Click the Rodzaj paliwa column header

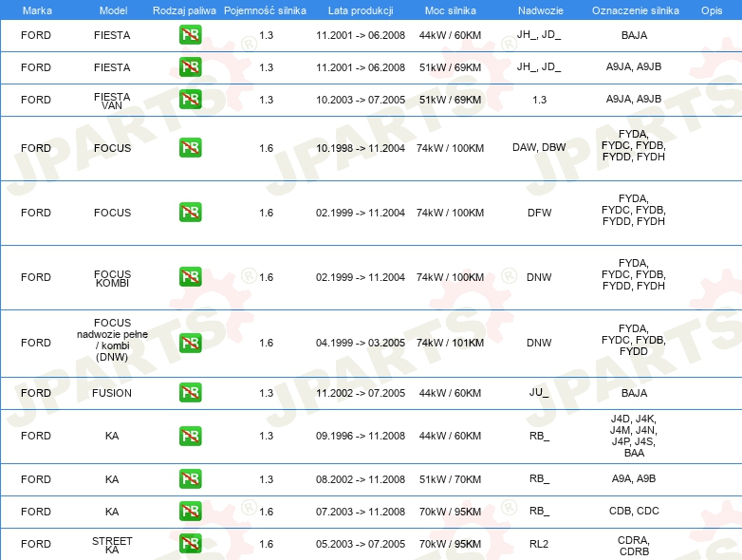point(184,10)
